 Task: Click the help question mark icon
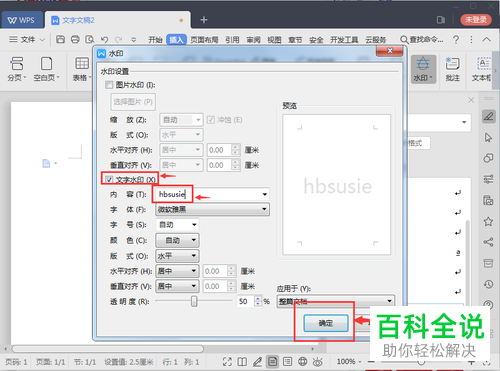click(456, 40)
